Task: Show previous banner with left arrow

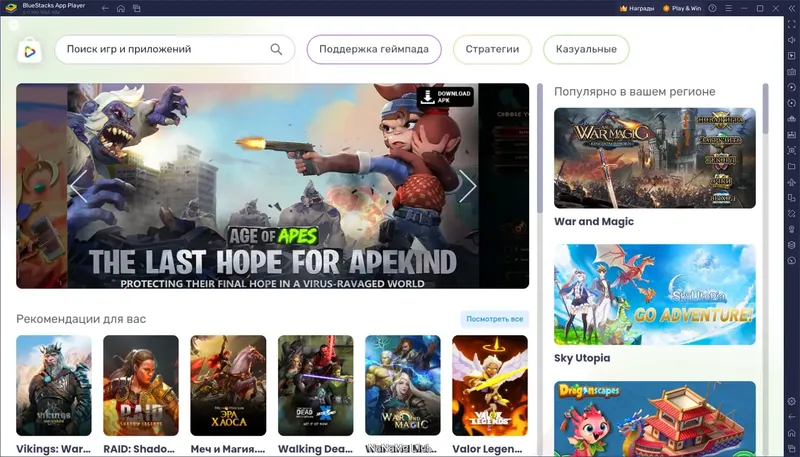Action: click(78, 186)
